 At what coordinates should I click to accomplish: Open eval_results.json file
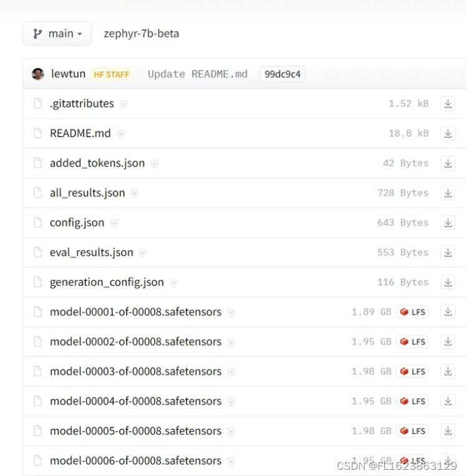coord(91,252)
